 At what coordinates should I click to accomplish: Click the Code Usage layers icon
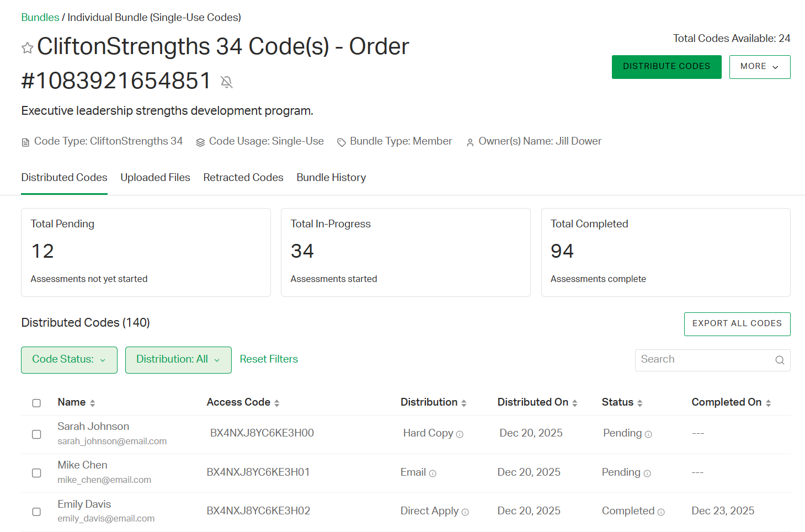coord(200,142)
